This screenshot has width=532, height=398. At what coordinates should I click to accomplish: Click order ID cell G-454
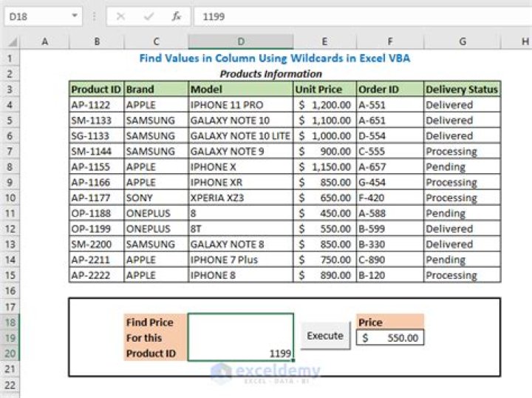pos(390,183)
